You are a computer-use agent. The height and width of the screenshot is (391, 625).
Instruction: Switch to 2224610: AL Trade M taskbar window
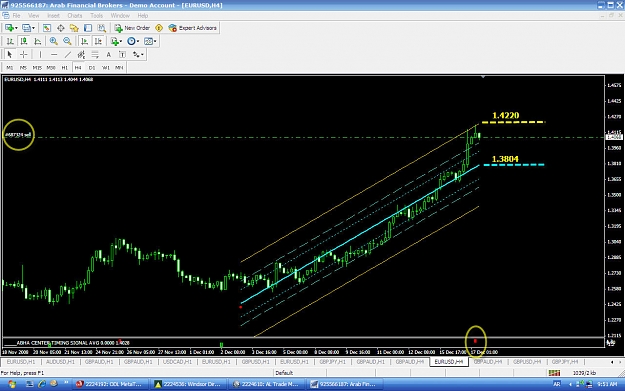click(267, 384)
